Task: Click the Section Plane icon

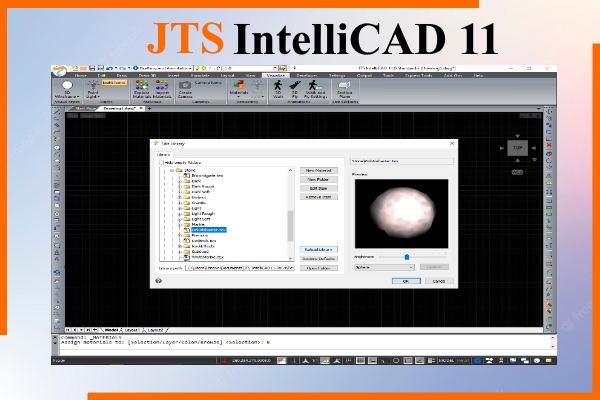Action: (344, 85)
